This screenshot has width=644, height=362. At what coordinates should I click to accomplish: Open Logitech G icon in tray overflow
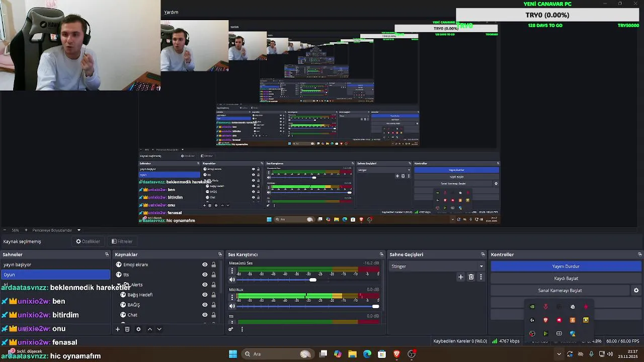(x=532, y=320)
